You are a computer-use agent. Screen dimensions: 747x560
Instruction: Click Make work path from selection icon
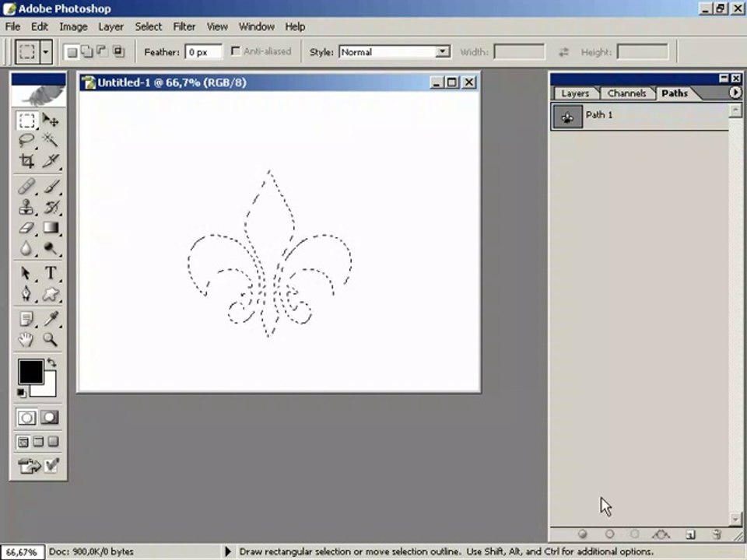[661, 534]
